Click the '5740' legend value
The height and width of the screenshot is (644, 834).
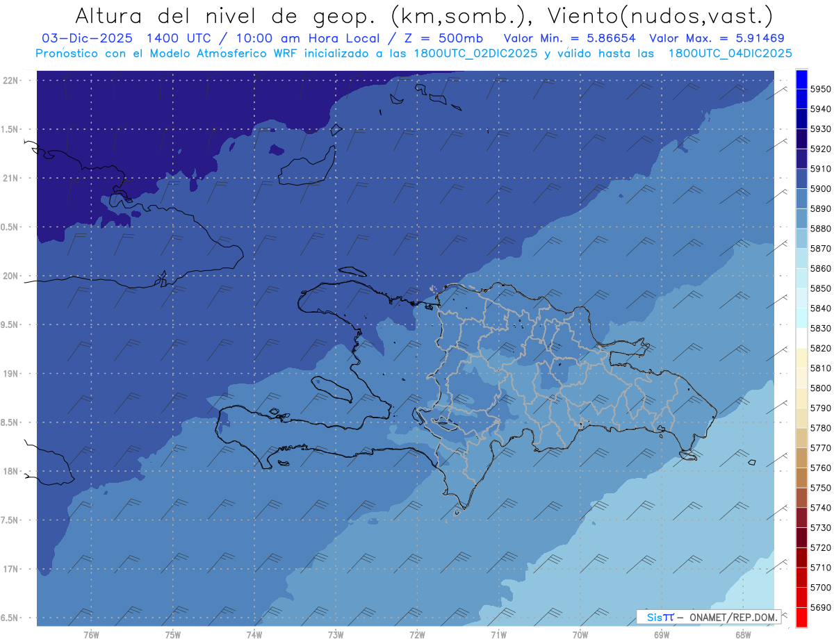tap(820, 508)
